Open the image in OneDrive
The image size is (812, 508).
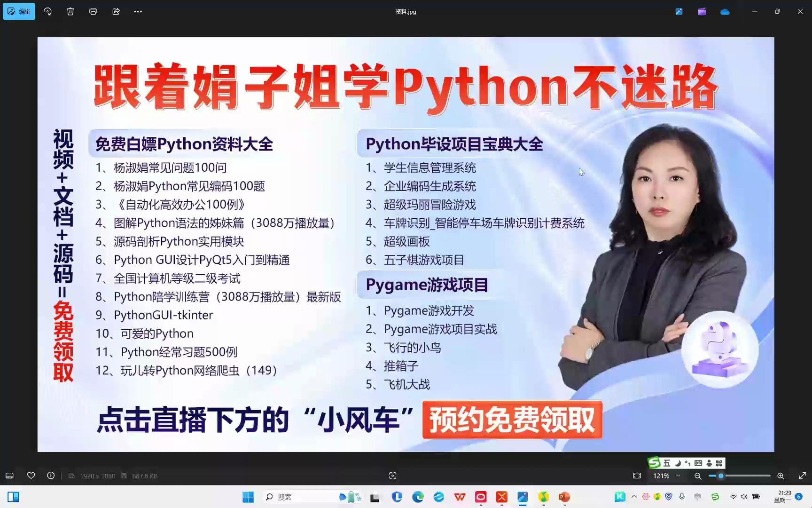point(724,11)
